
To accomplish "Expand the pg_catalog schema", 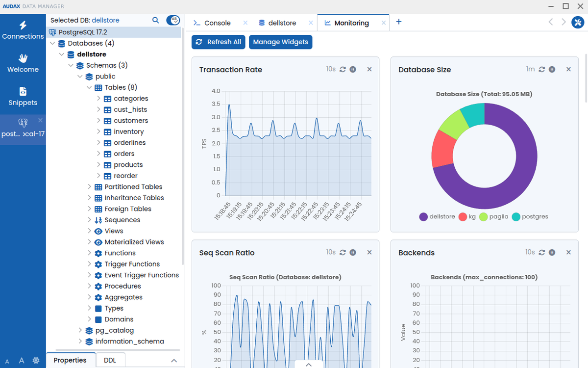I will coord(80,330).
